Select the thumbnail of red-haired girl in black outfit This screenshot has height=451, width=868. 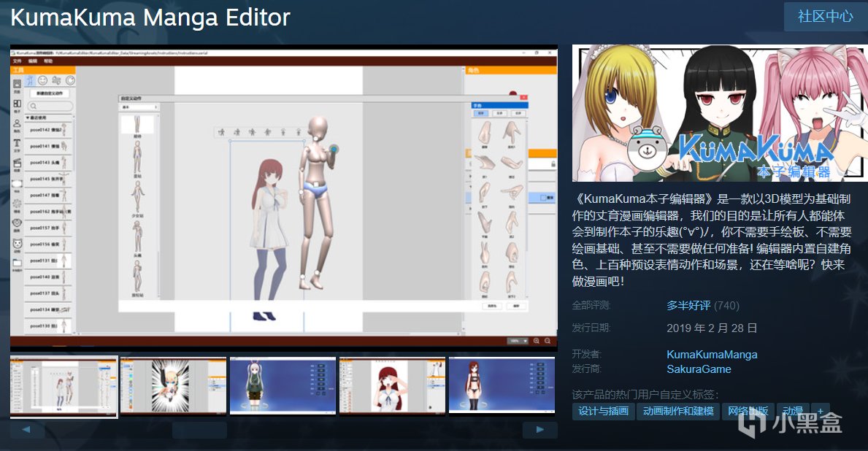tap(502, 386)
